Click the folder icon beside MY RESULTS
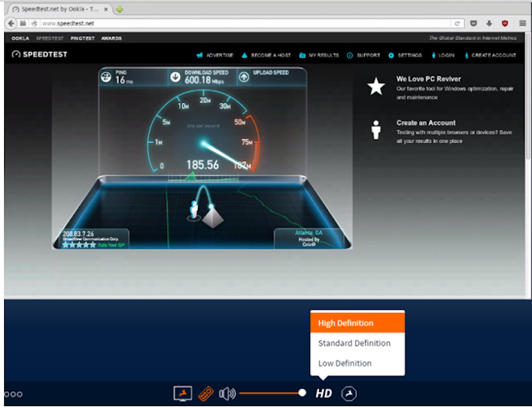Viewport: 532px width, 407px height. [303, 56]
